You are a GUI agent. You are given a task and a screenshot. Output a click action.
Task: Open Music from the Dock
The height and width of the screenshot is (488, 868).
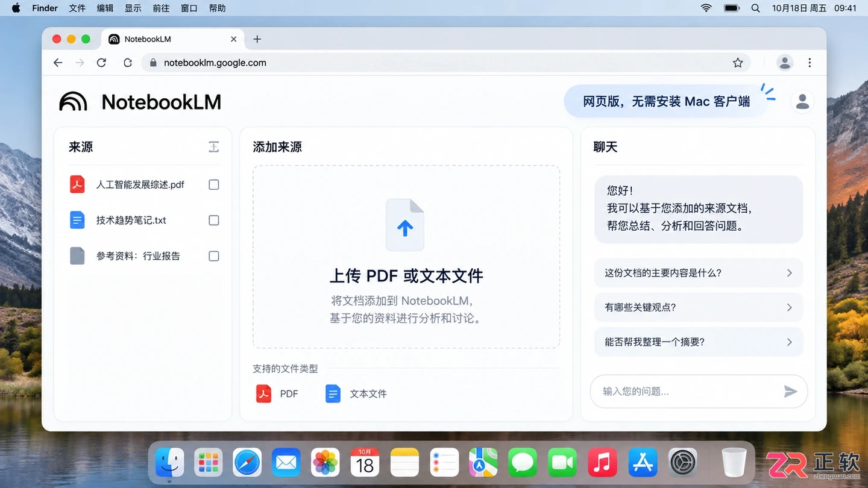(602, 463)
